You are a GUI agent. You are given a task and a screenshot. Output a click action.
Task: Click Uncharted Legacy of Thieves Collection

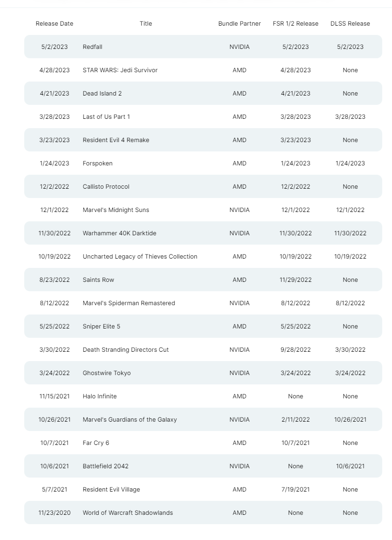(140, 257)
